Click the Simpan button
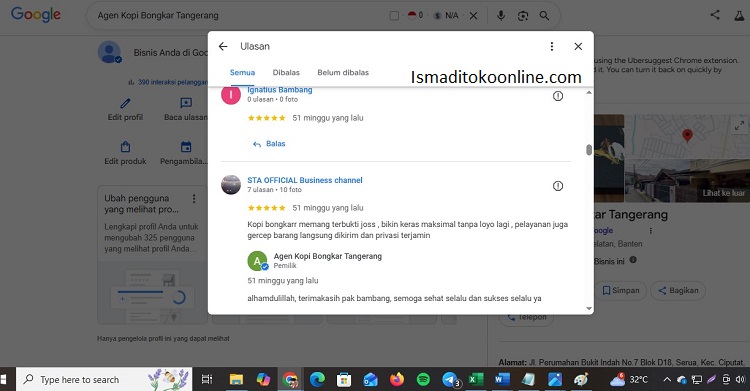750x391 pixels. click(x=621, y=290)
